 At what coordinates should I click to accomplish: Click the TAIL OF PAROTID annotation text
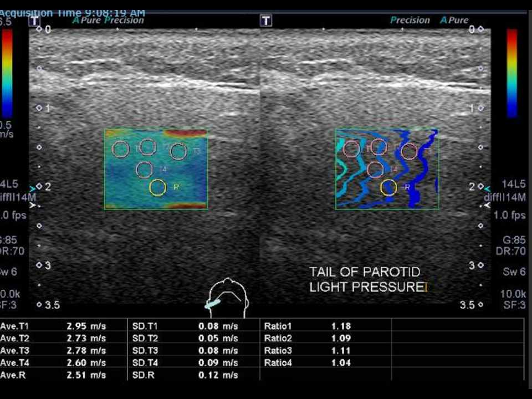[x=365, y=272]
